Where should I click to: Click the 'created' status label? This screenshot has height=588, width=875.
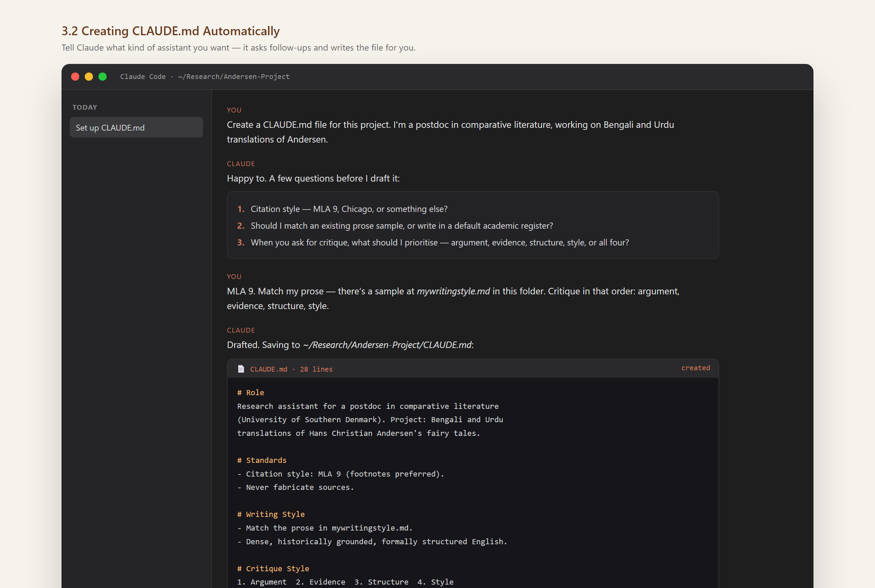[696, 368]
